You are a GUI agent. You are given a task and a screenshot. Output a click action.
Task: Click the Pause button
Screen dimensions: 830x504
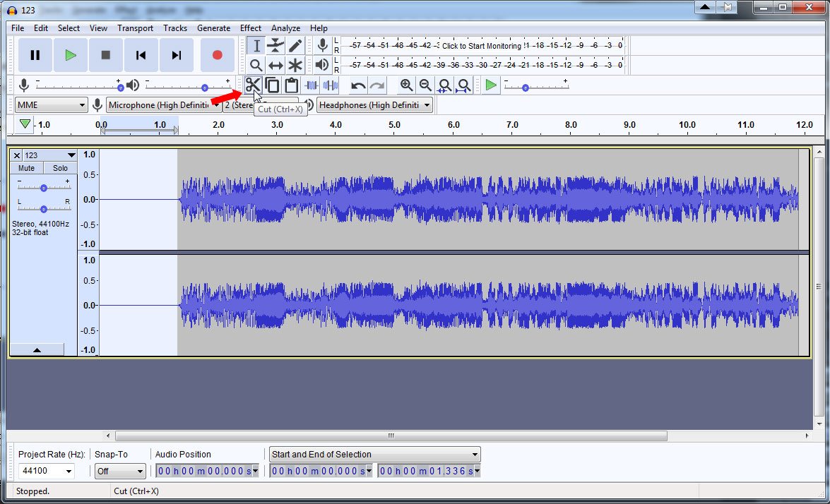click(35, 55)
